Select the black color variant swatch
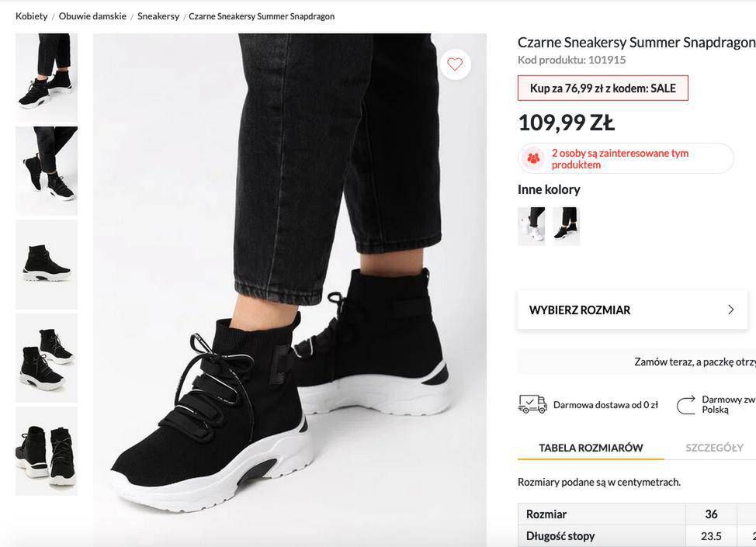 click(x=567, y=226)
